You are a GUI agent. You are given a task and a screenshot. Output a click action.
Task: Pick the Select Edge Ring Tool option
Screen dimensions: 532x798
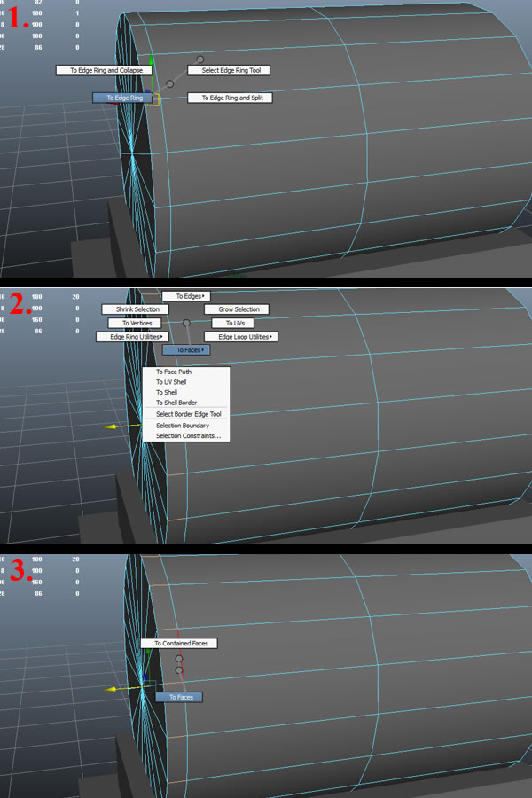click(229, 70)
